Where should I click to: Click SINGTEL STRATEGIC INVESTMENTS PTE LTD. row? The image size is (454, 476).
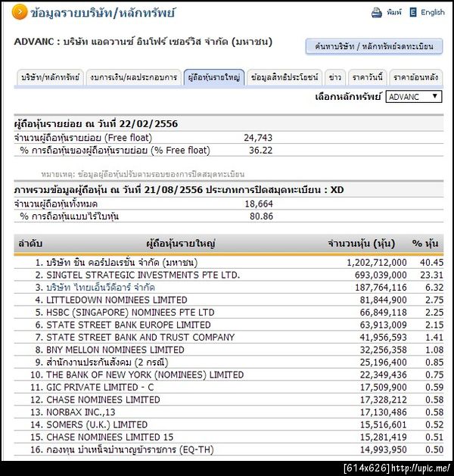click(x=229, y=275)
